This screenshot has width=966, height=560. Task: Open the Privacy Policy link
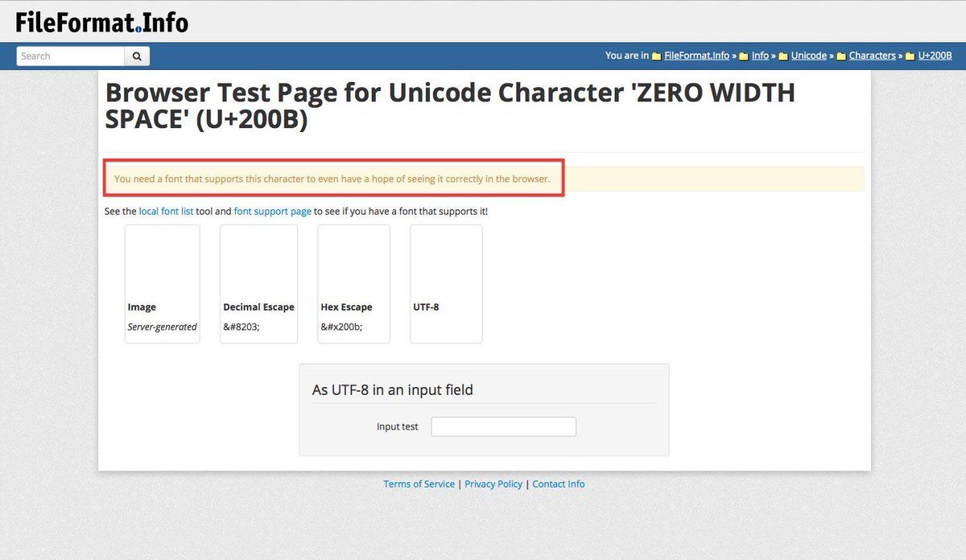point(493,484)
